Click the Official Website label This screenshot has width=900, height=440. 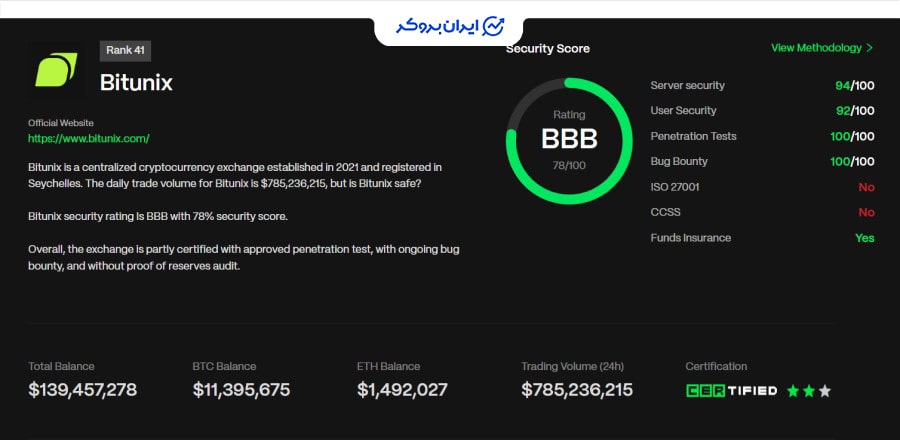pyautogui.click(x=61, y=123)
